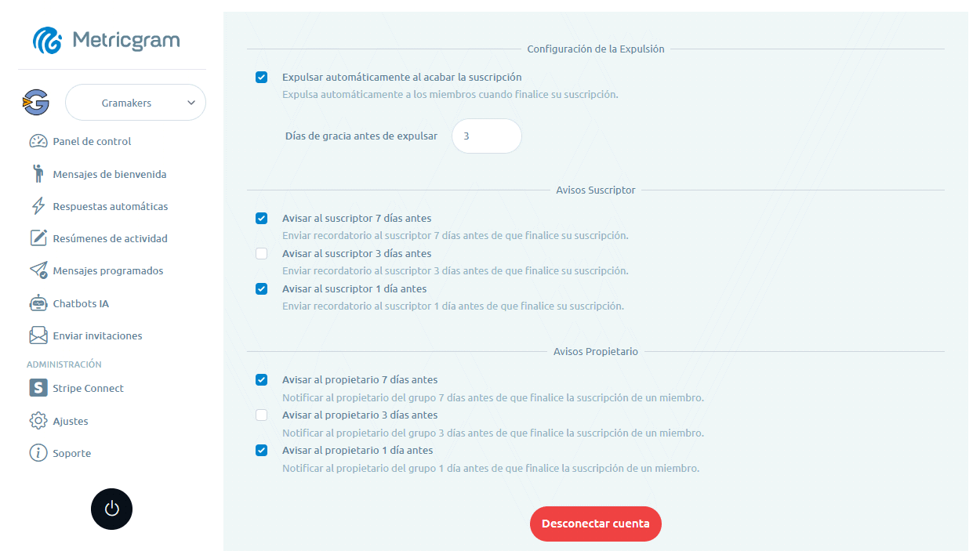Click the Ajustes gear icon
Image resolution: width=980 pixels, height=551 pixels.
[38, 421]
